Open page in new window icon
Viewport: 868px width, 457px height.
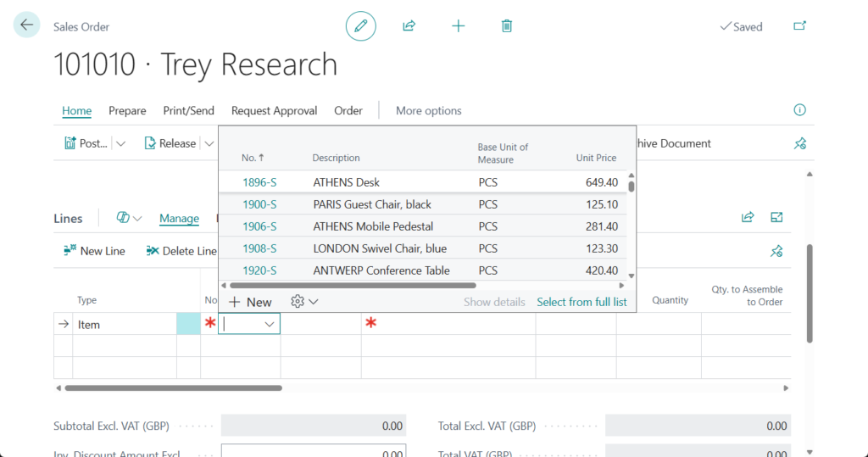coord(799,26)
